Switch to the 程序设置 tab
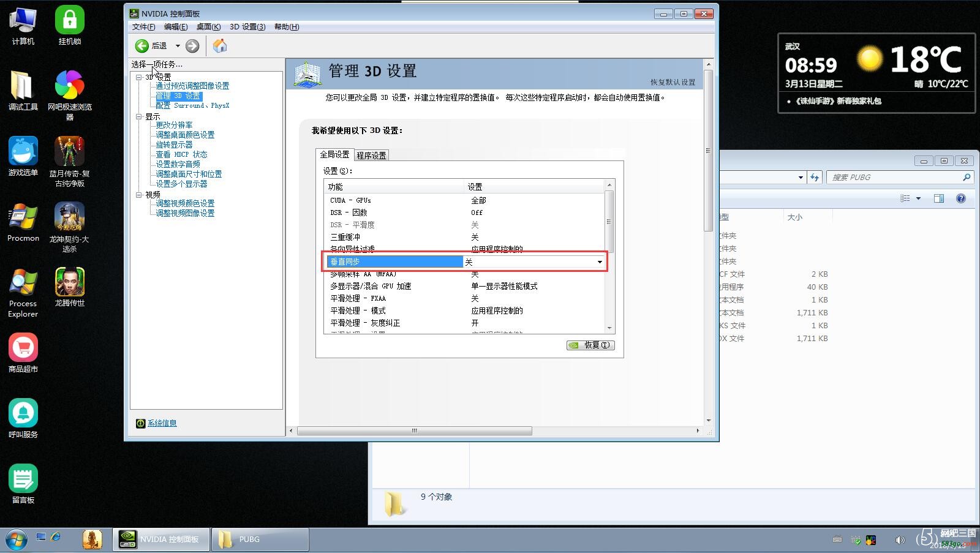Viewport: 980px width, 553px height. pos(371,156)
